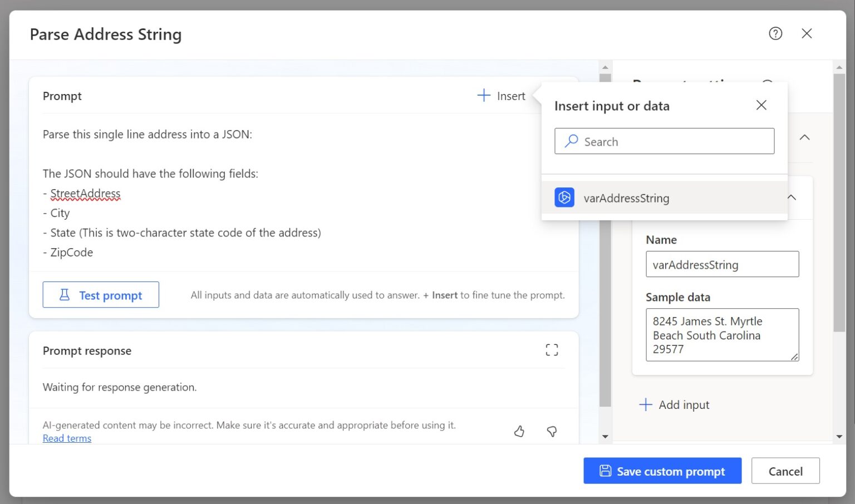Click the help question mark icon

point(775,33)
